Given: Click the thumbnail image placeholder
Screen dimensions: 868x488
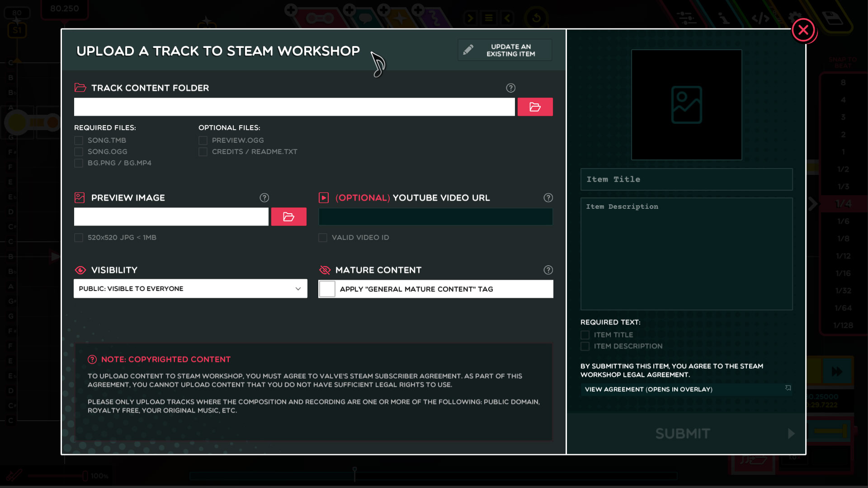Looking at the screenshot, I should [686, 105].
